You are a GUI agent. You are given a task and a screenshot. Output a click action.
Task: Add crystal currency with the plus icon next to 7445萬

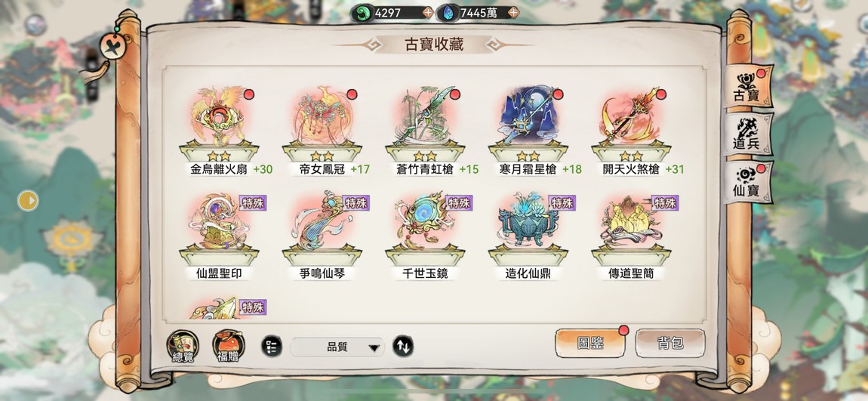tap(513, 12)
